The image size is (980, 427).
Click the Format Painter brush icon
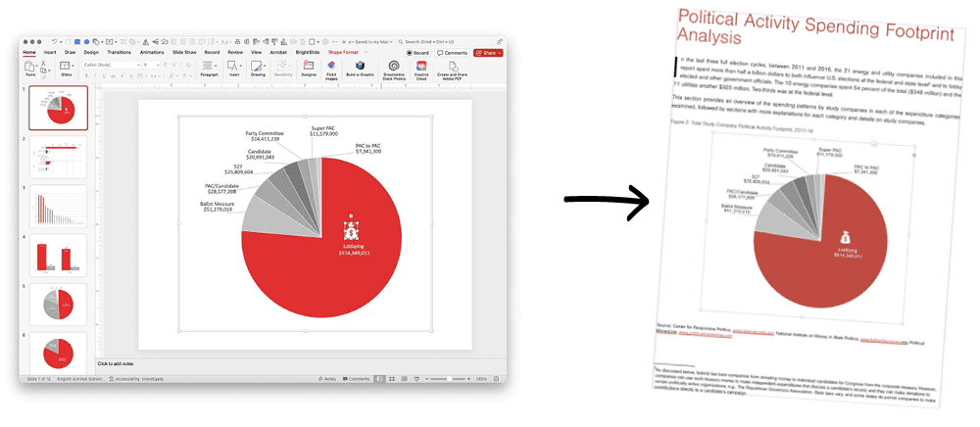click(43, 76)
